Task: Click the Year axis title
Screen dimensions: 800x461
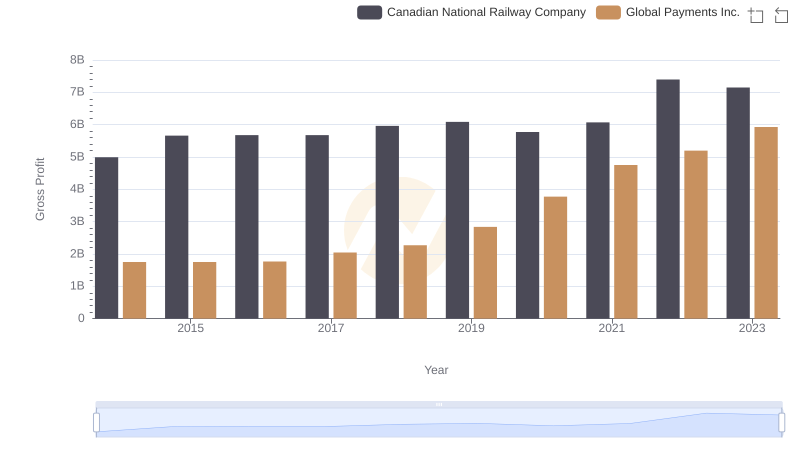Action: coord(436,370)
